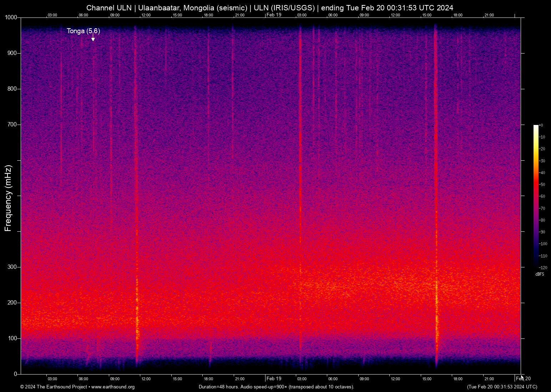The image size is (551, 392).
Task: Click the chart title starting with Channel ULN
Action: coord(270,8)
